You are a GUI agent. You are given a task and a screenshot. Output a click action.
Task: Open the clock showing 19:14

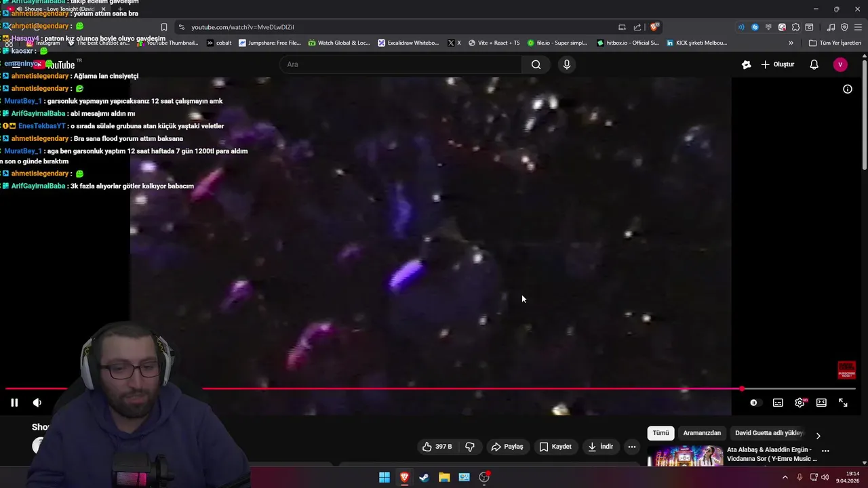coord(848,477)
